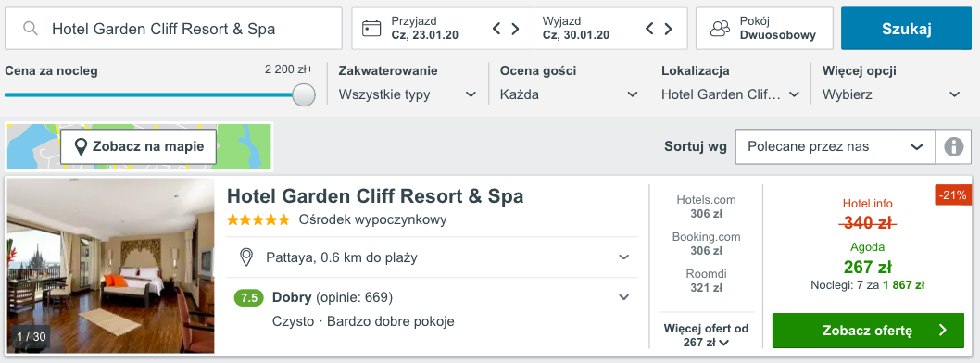Image resolution: width=980 pixels, height=363 pixels.
Task: Expand the Pattaya location details
Action: (432, 257)
